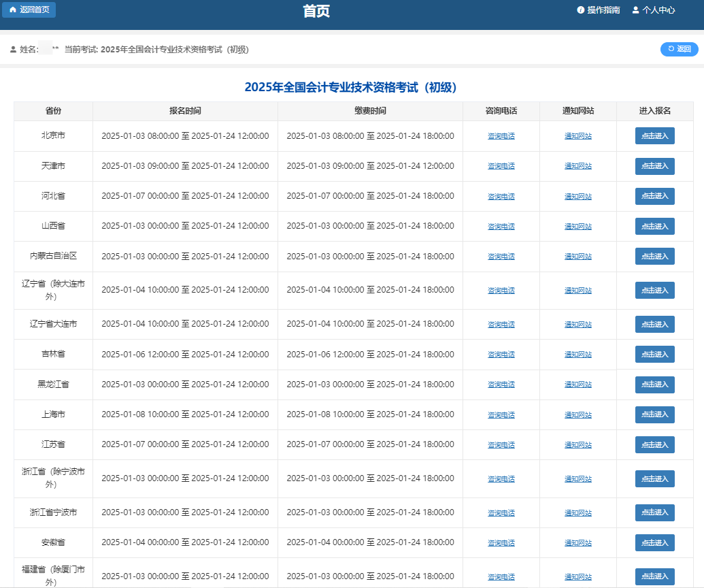The width and height of the screenshot is (704, 588).
Task: Open 咨询电话 link for 上海市
Action: [501, 414]
